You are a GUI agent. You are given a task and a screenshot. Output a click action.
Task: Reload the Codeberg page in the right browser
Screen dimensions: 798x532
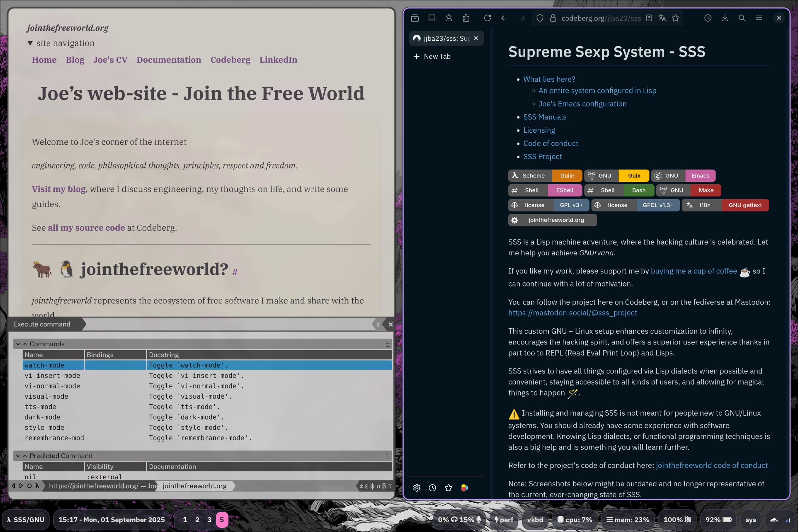pos(487,18)
